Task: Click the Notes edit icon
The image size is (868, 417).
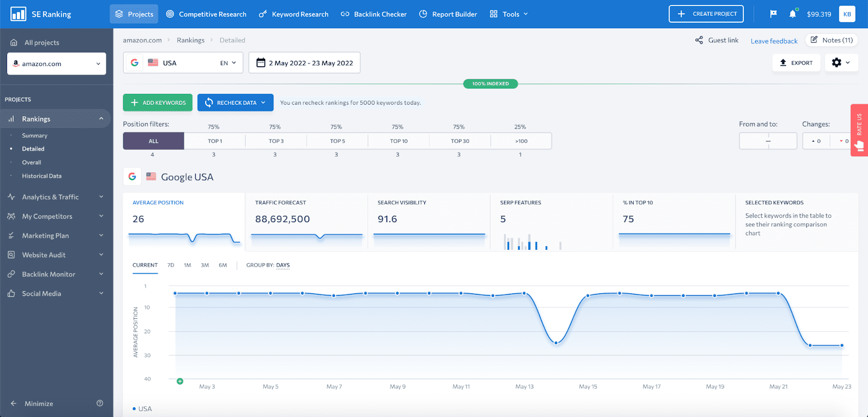Action: (x=814, y=40)
